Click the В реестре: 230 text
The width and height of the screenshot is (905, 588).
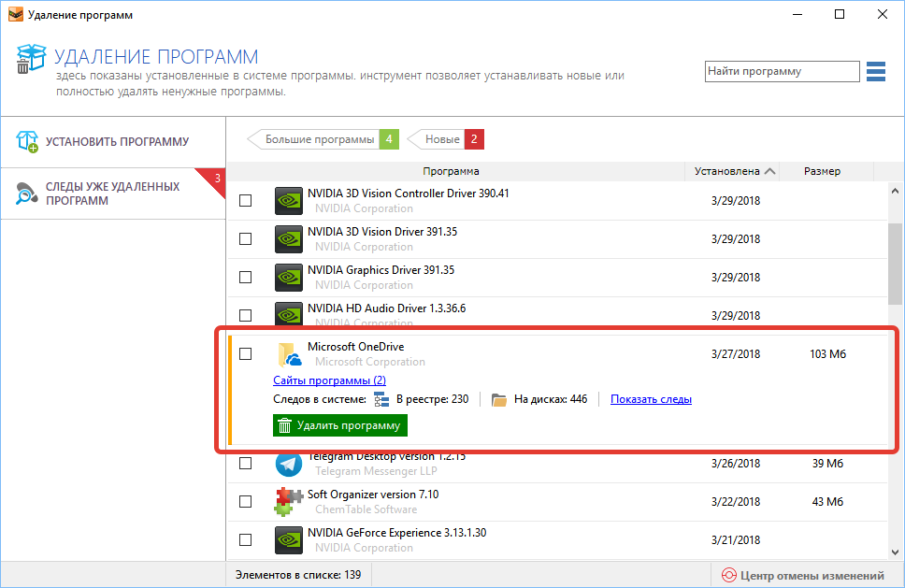(432, 399)
